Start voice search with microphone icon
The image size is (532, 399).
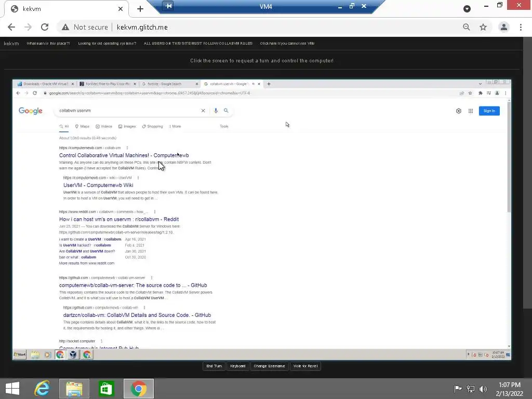216,111
